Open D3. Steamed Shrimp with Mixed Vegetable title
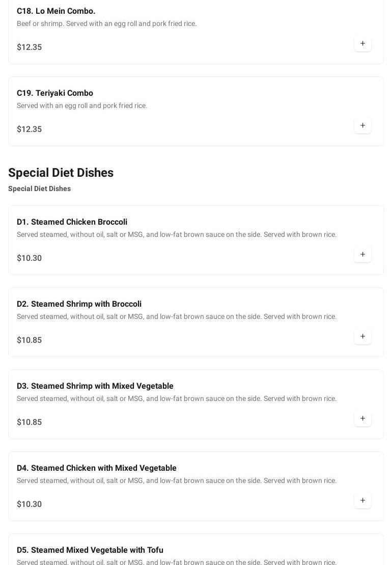Viewport: 392px width, 565px height. tap(95, 386)
